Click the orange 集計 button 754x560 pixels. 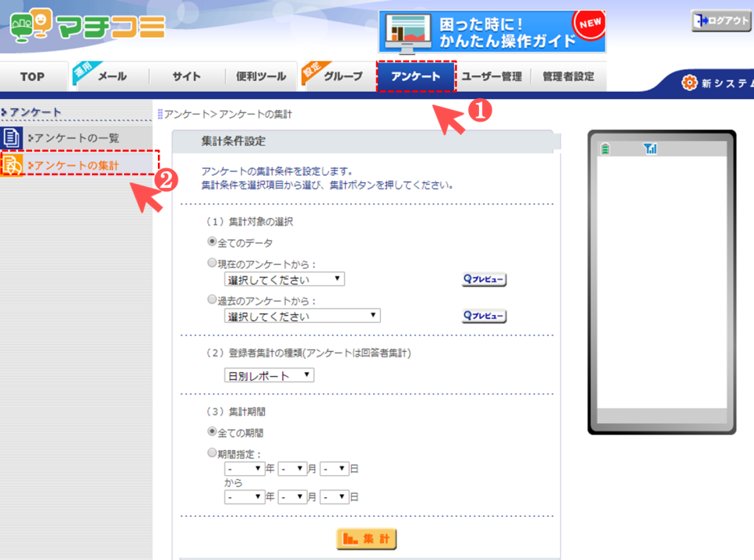367,539
